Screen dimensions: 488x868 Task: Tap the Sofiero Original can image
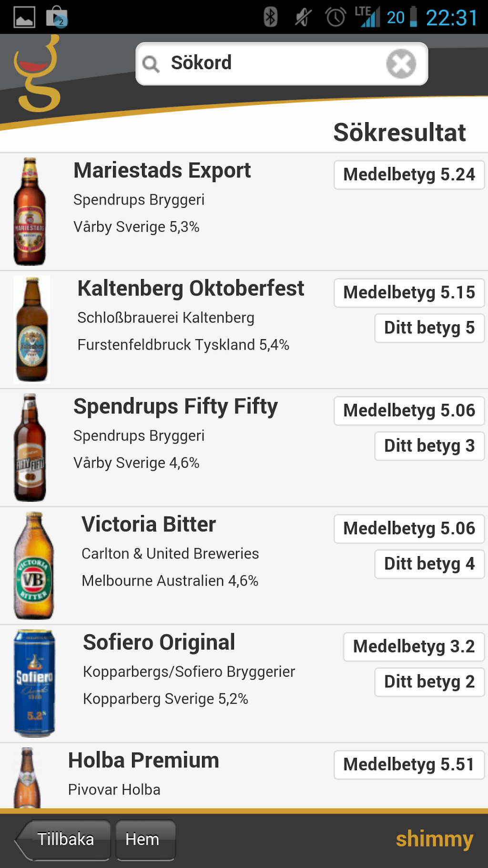(34, 683)
